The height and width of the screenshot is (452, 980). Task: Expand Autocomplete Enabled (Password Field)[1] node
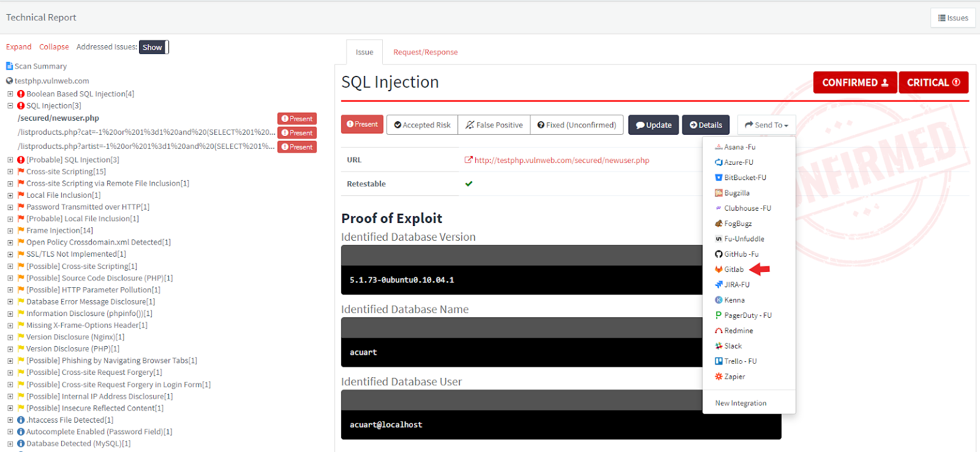[10, 432]
